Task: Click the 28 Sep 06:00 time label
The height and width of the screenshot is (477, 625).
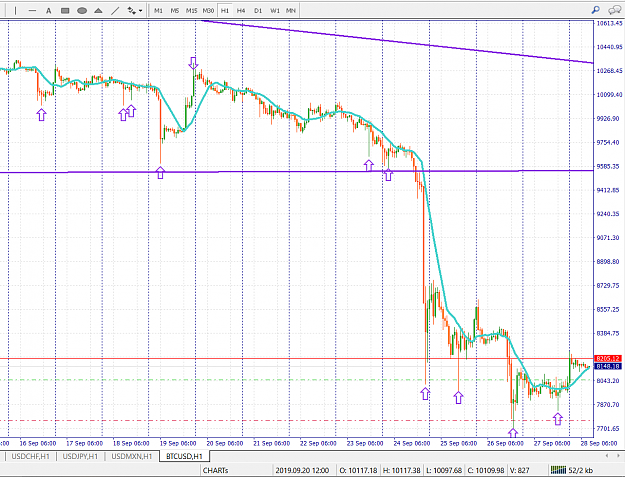Action: click(x=599, y=443)
